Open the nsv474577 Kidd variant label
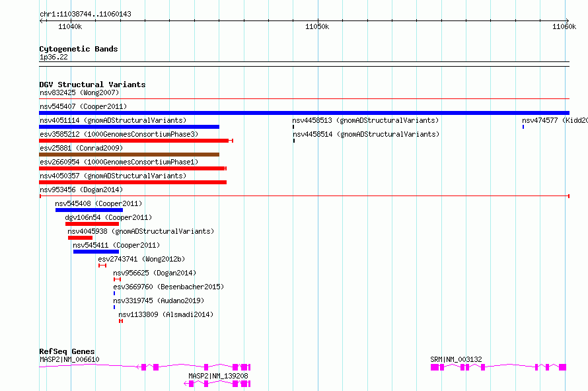 click(554, 120)
